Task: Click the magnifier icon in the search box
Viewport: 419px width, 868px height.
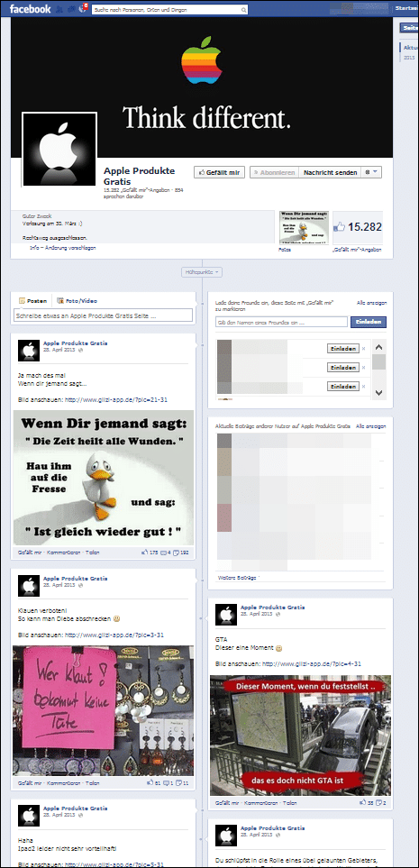Action: pos(244,10)
